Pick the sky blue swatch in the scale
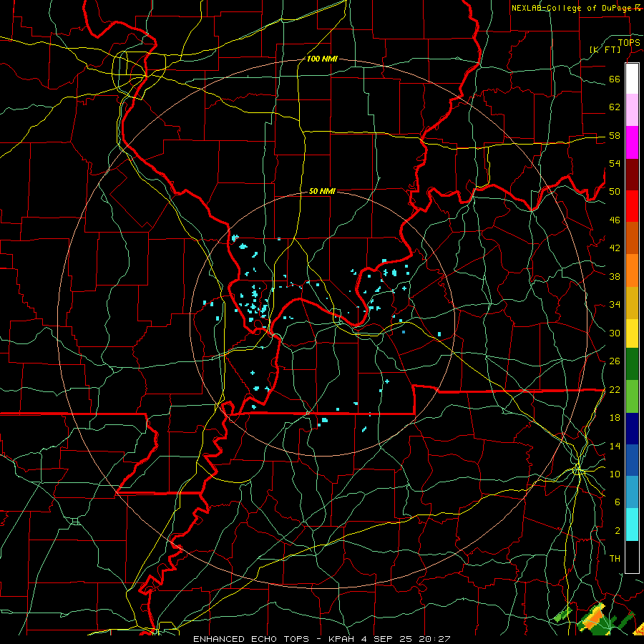The height and width of the screenshot is (644, 644). coord(632,492)
